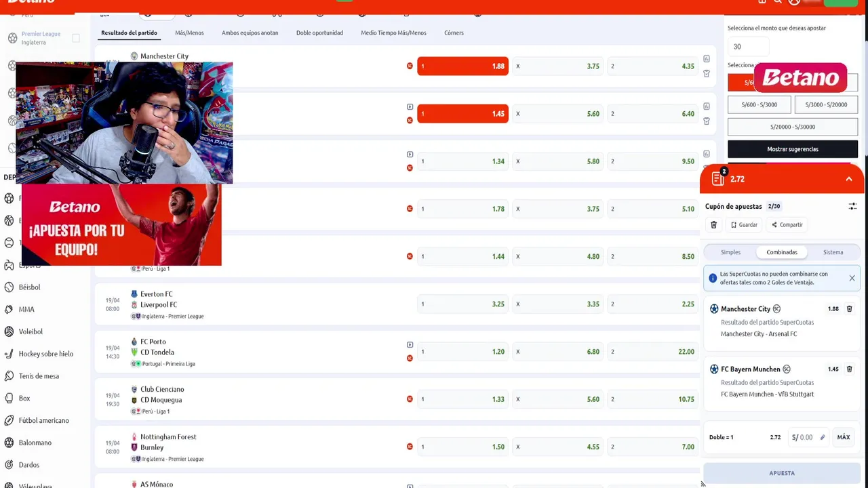This screenshot has width=868, height=488.
Task: Open bet slip settings sliders icon
Action: (x=852, y=206)
